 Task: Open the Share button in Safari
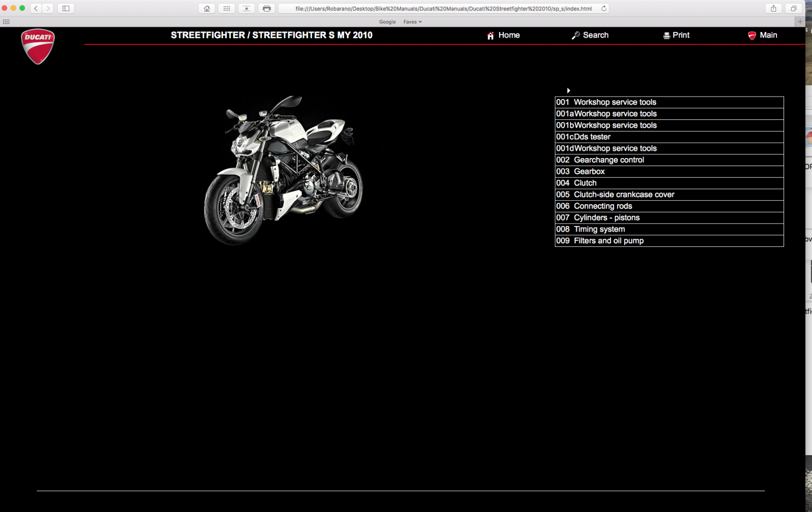click(x=773, y=8)
